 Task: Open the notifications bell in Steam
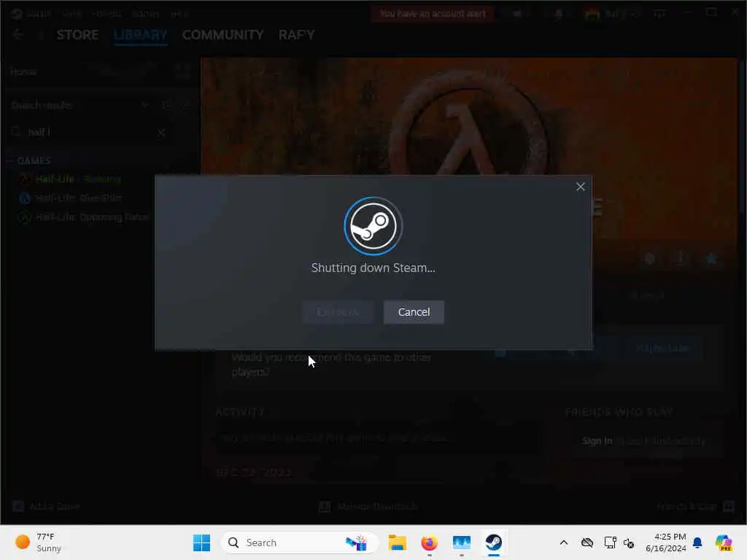pyautogui.click(x=558, y=13)
